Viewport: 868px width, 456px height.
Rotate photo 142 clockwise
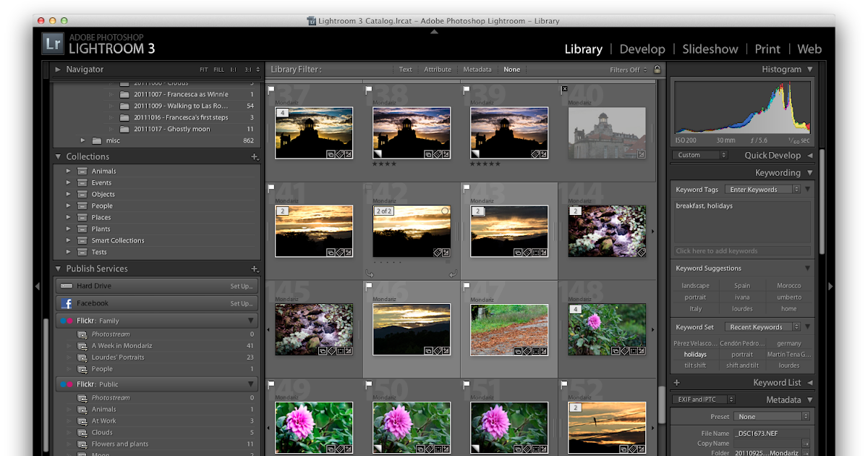click(x=453, y=274)
